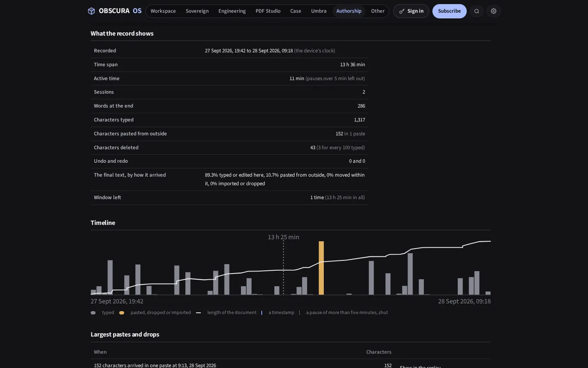588x368 pixels.
Task: Open the Sovereign menu
Action: coord(197,11)
